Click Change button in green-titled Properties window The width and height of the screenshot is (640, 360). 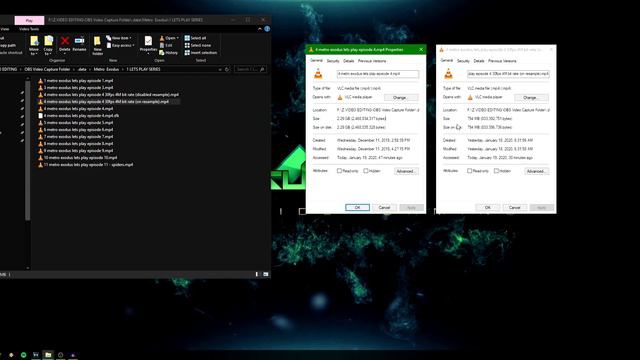401,98
